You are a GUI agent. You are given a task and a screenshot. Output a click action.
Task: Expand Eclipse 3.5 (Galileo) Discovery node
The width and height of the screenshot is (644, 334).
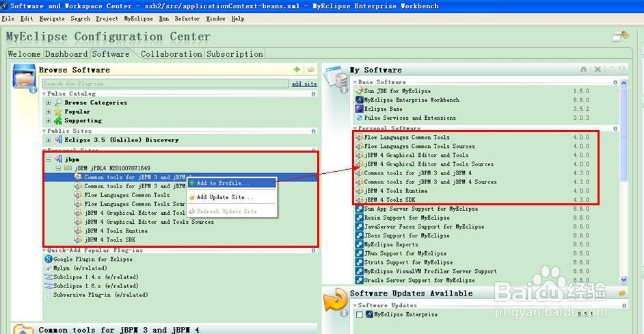[x=49, y=140]
